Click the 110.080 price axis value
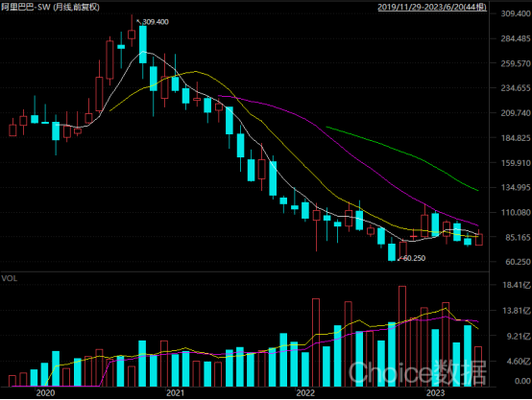 (516, 213)
